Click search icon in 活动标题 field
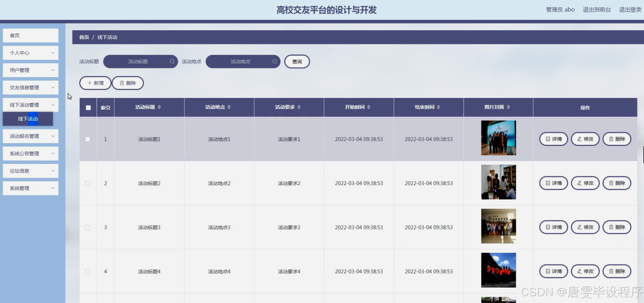The height and width of the screenshot is (303, 644). [x=172, y=61]
